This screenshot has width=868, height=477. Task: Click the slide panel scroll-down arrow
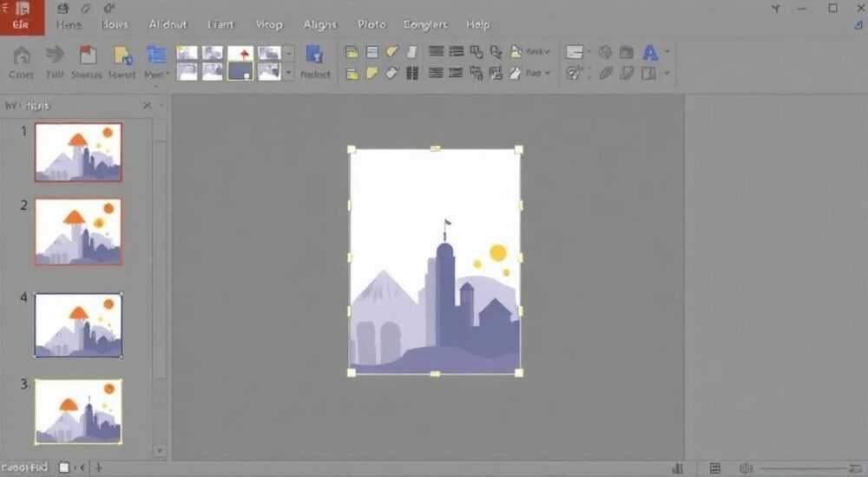tap(160, 451)
